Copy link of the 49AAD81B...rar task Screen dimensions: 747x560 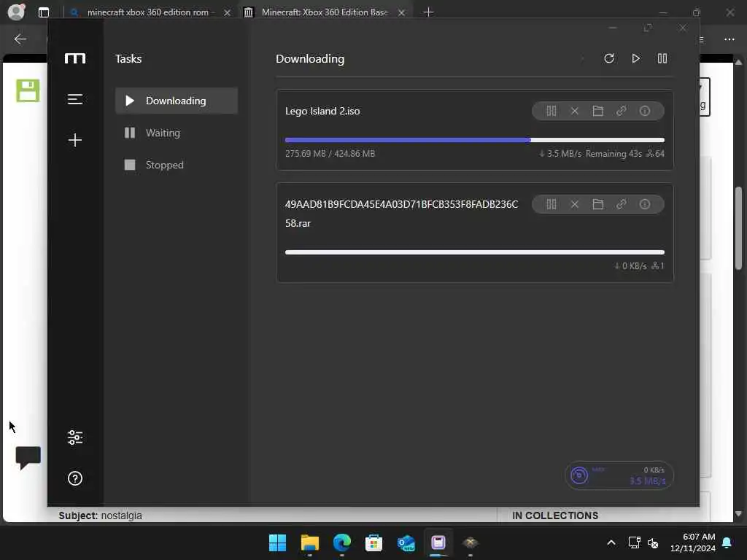(x=622, y=204)
